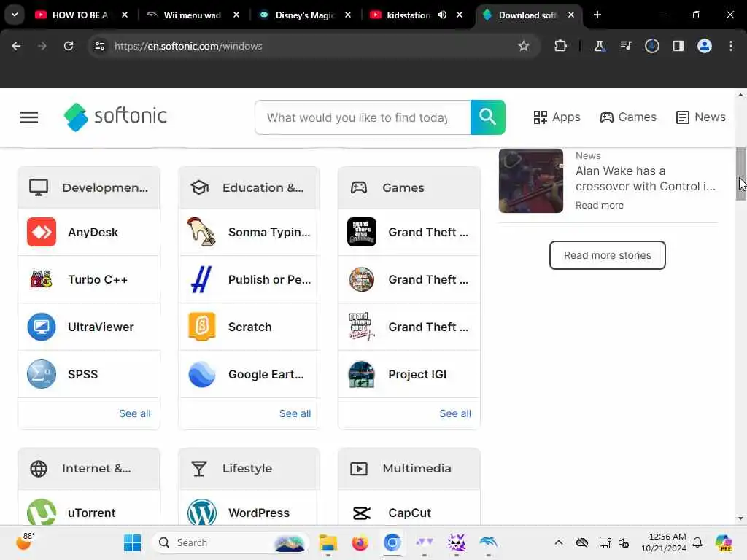
Task: Click the teal search magnifier button
Action: click(487, 117)
